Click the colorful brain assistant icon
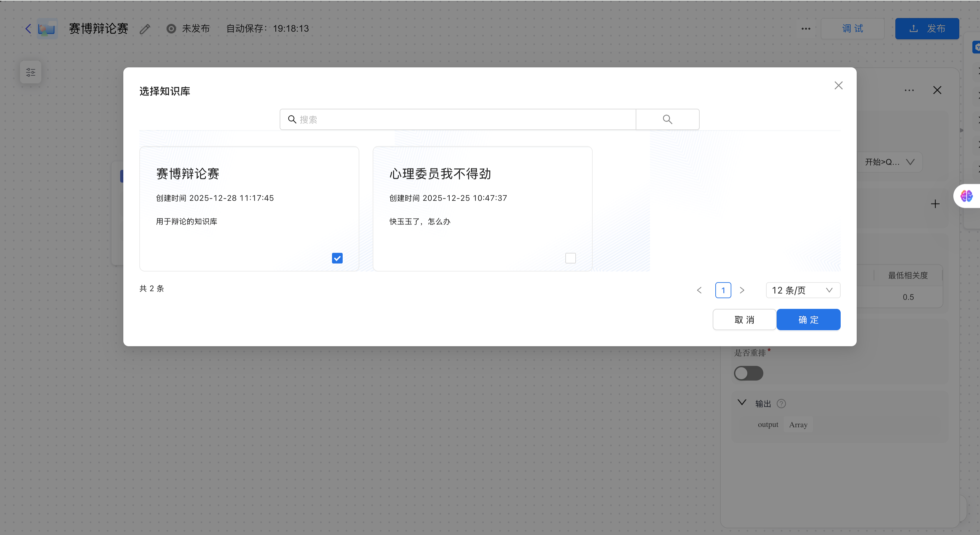 tap(966, 196)
